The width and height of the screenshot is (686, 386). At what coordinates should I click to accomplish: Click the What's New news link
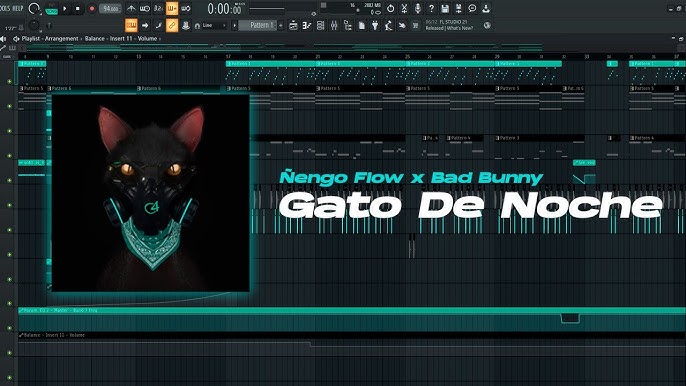point(460,28)
